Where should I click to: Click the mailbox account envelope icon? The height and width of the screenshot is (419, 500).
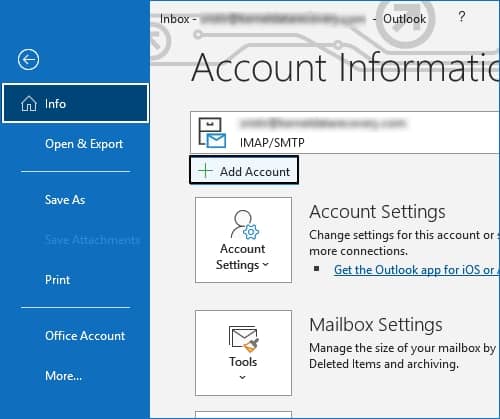(212, 133)
